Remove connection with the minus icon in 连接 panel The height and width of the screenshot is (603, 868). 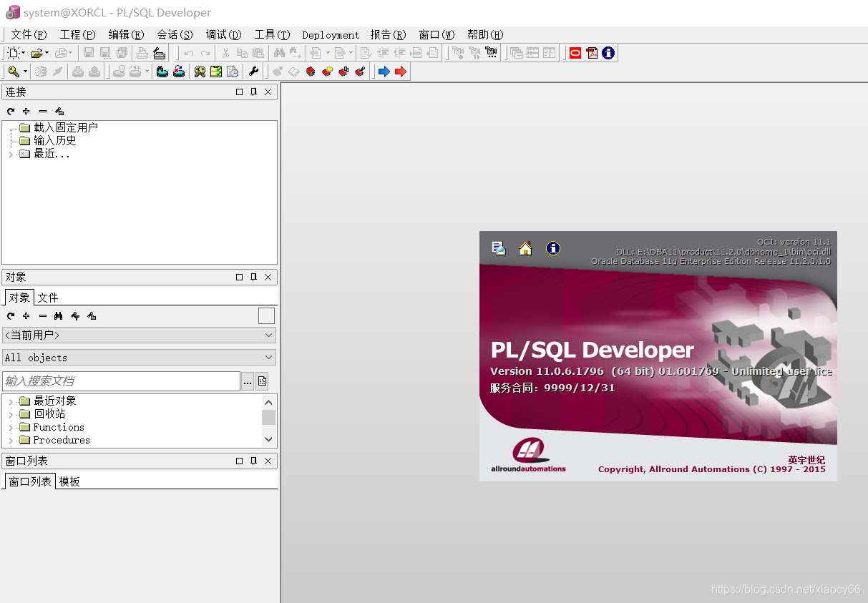tap(43, 111)
